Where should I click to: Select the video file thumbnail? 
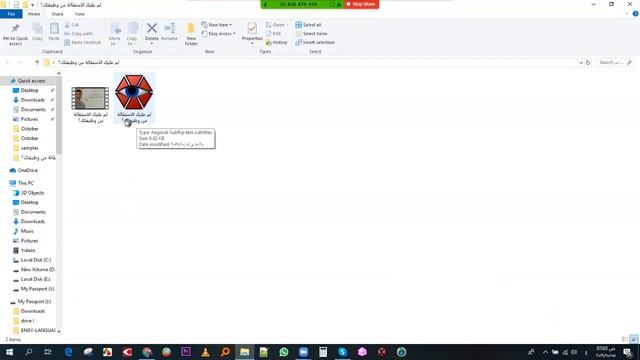pyautogui.click(x=90, y=98)
